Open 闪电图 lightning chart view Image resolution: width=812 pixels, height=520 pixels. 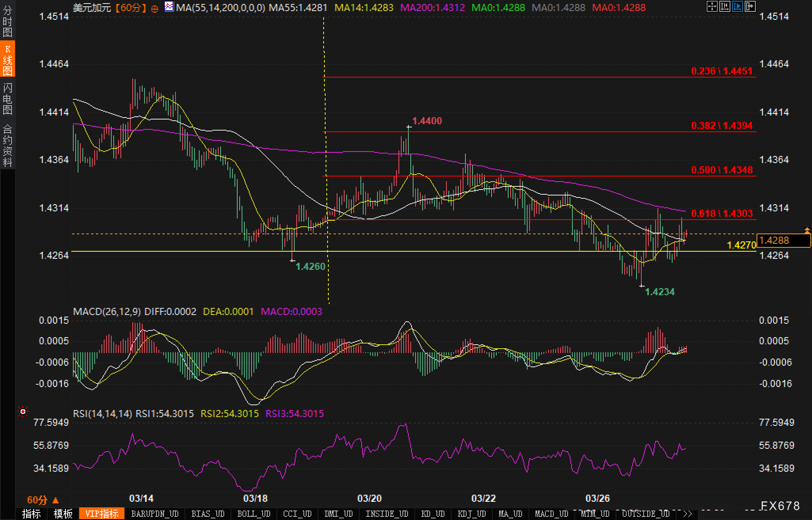click(x=7, y=99)
